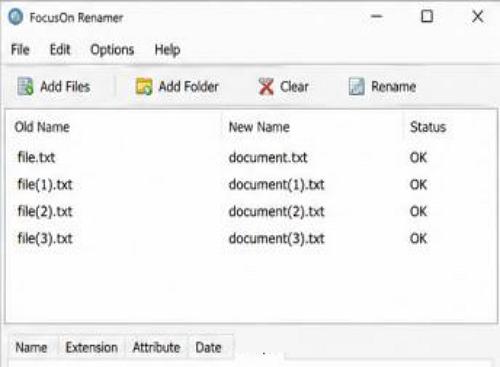Click the Add Files button label
The height and width of the screenshot is (367, 500).
click(x=65, y=87)
